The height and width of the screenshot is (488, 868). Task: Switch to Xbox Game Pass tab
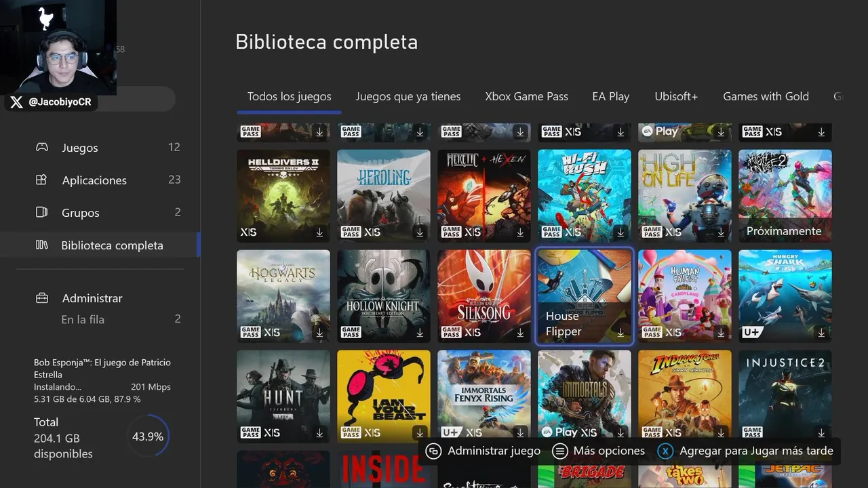[527, 96]
